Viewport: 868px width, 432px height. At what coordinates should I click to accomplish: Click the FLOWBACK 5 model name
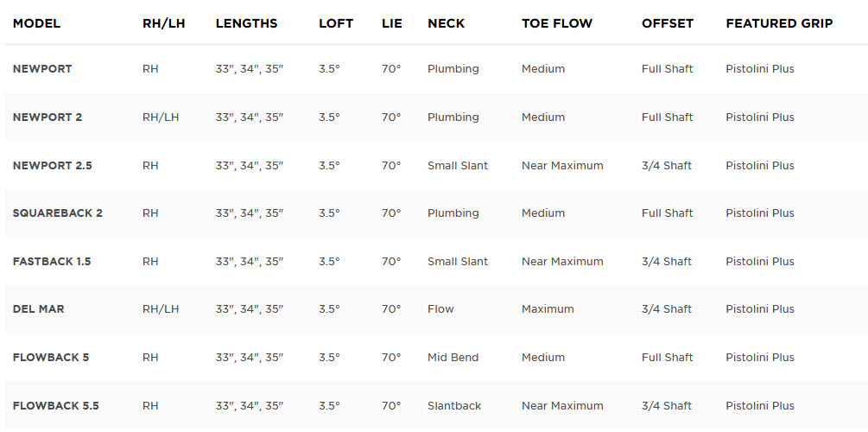(51, 358)
